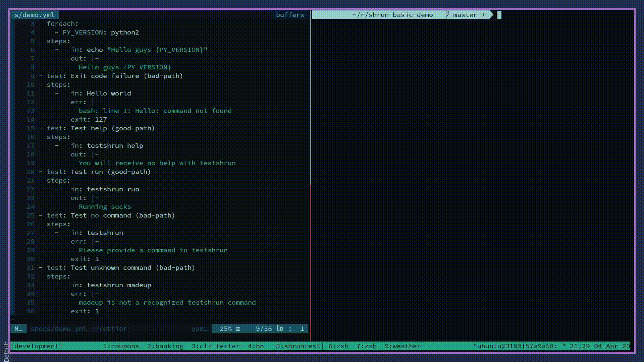
Task: Click Prettier in the vim statusline
Action: [x=111, y=329]
